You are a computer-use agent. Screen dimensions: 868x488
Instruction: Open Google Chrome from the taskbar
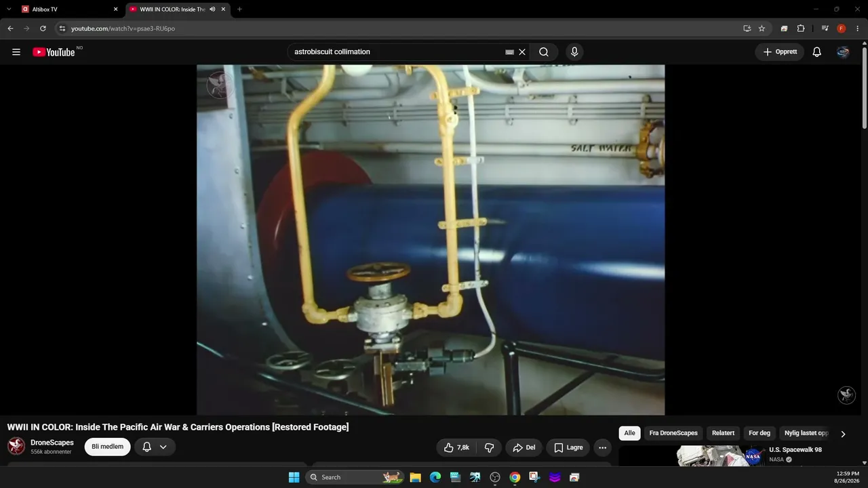(515, 477)
